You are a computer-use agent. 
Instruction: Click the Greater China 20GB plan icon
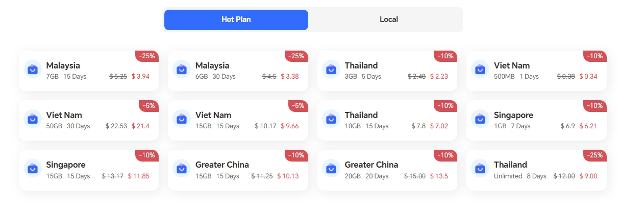click(331, 168)
